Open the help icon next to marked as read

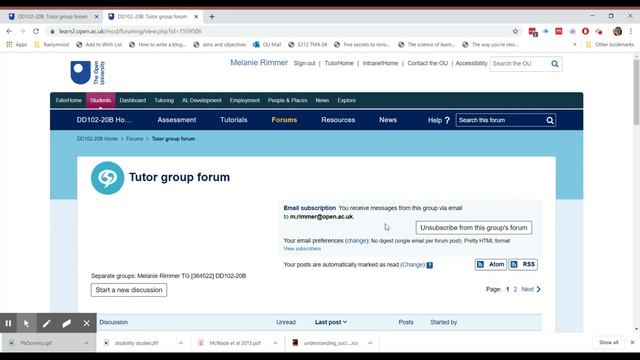pyautogui.click(x=429, y=265)
